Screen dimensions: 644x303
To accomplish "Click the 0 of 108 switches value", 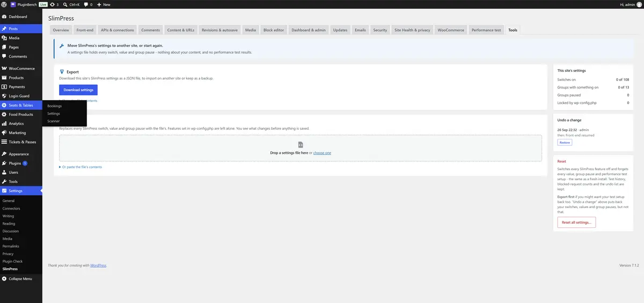I will pos(623,79).
